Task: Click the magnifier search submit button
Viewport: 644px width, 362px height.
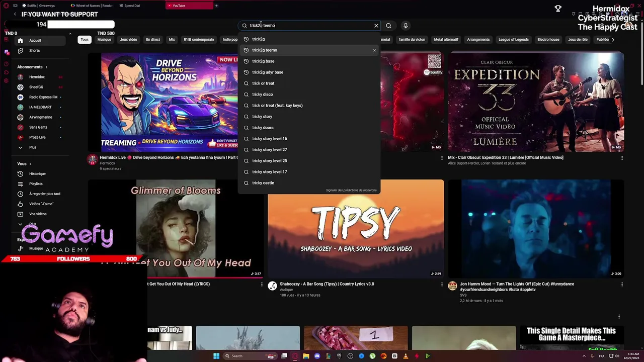Action: (388, 26)
